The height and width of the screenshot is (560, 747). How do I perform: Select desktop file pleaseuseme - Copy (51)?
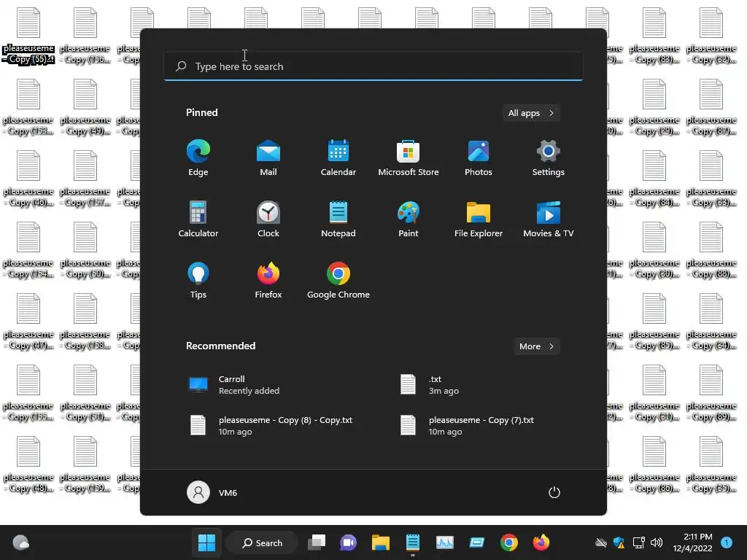coord(85,393)
